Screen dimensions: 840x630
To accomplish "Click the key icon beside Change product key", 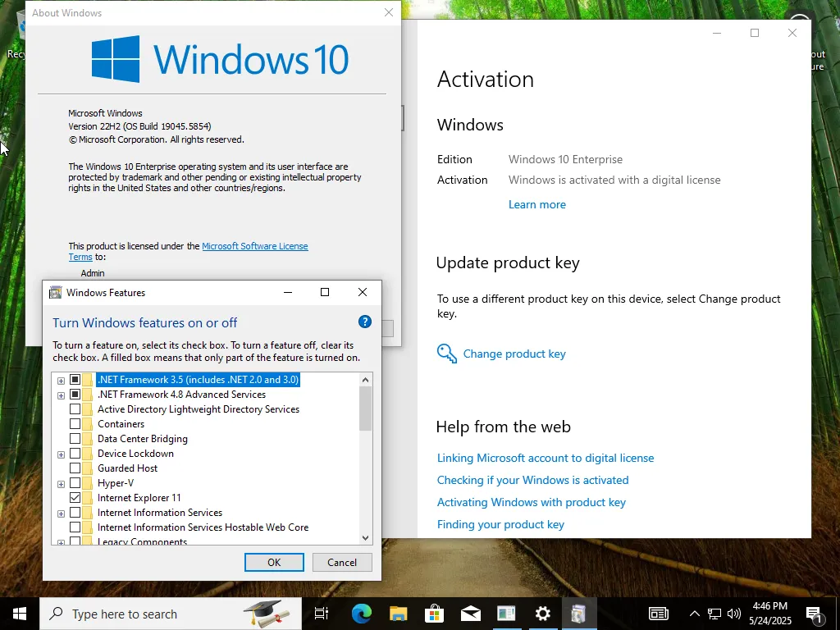I will coord(447,354).
